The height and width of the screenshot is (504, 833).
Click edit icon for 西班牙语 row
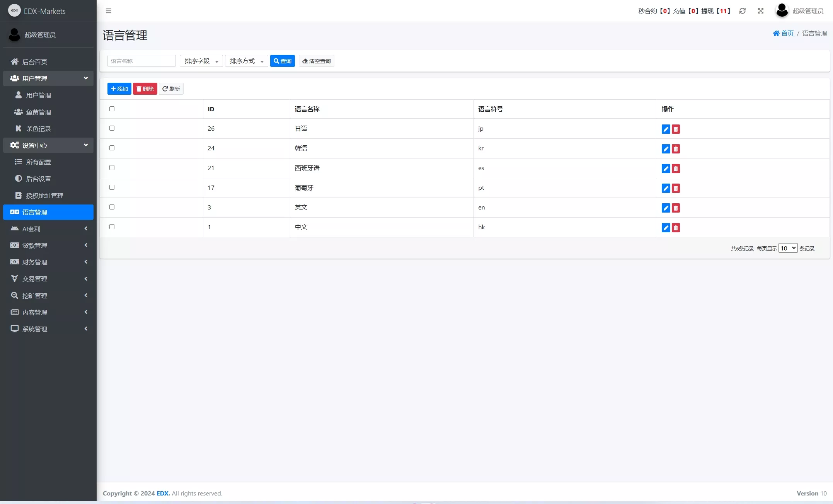666,169
